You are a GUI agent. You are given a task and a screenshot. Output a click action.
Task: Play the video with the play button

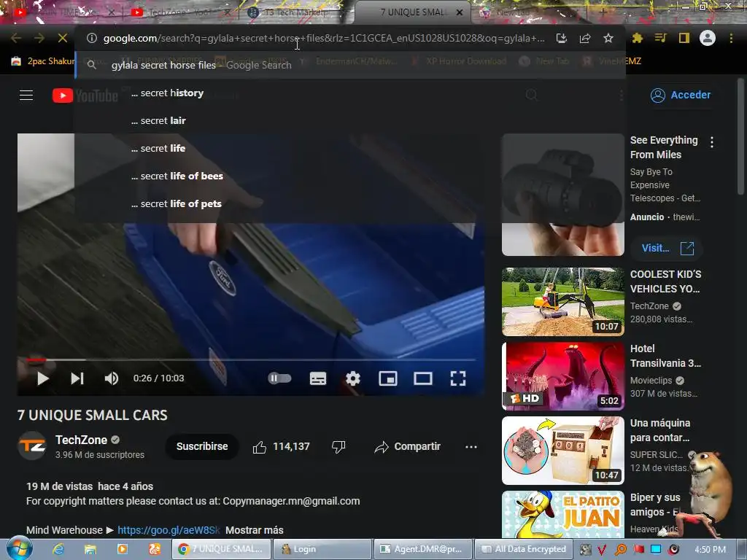pyautogui.click(x=43, y=378)
